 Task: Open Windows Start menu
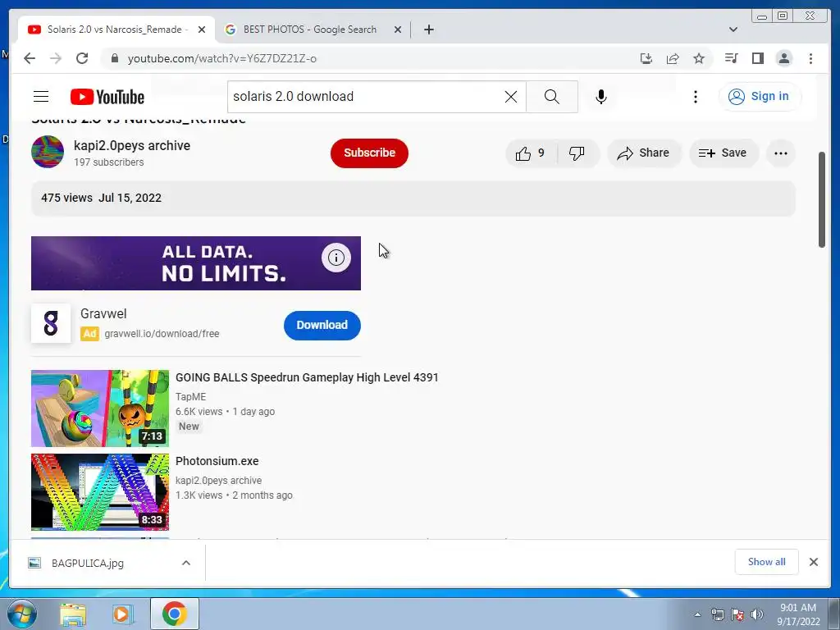pos(21,614)
